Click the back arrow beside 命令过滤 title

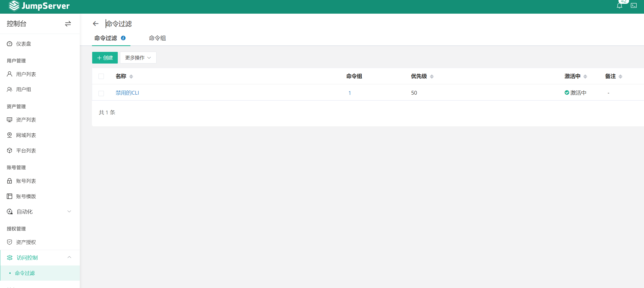95,24
